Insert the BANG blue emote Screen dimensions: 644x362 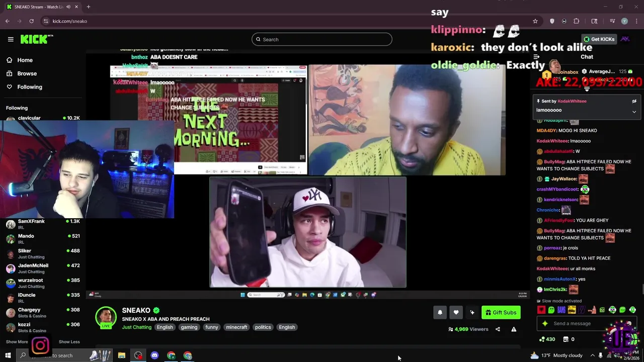pyautogui.click(x=561, y=310)
